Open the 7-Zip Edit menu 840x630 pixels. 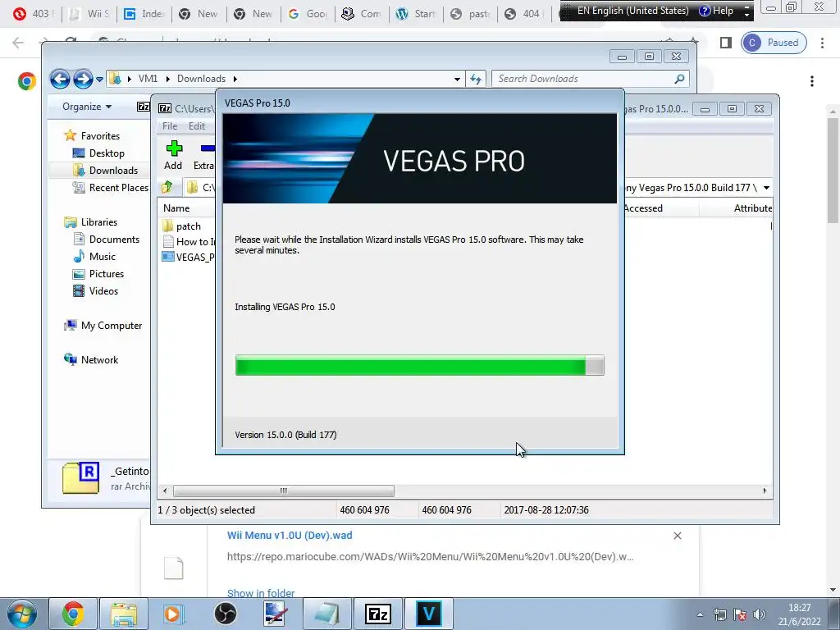tap(197, 126)
